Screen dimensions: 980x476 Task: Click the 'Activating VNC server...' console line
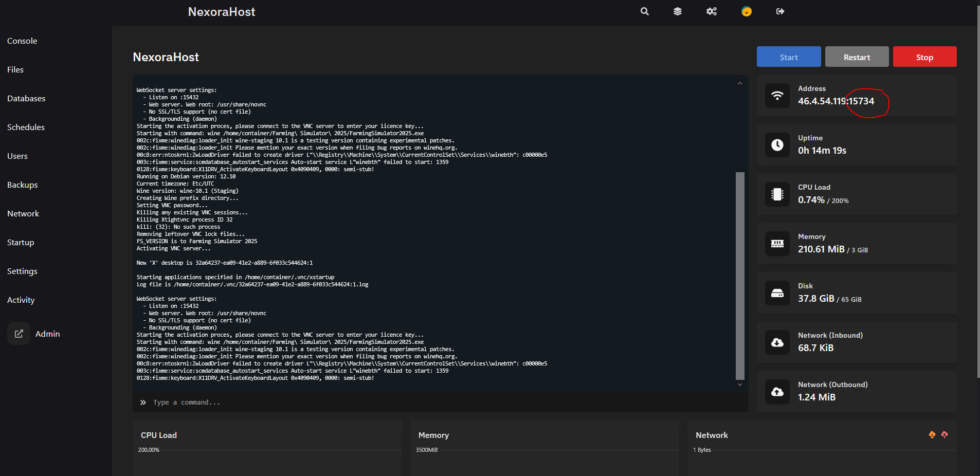(x=173, y=248)
